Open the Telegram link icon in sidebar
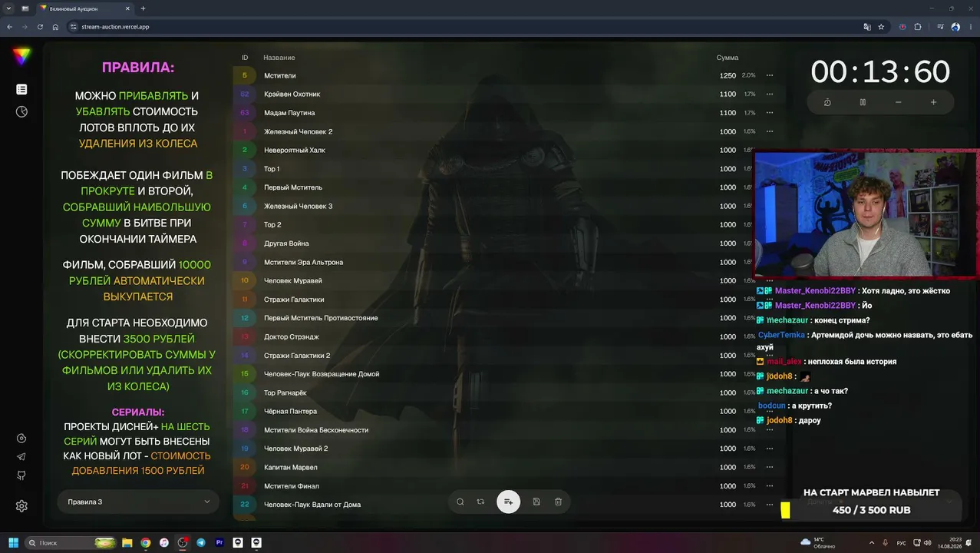 21,457
